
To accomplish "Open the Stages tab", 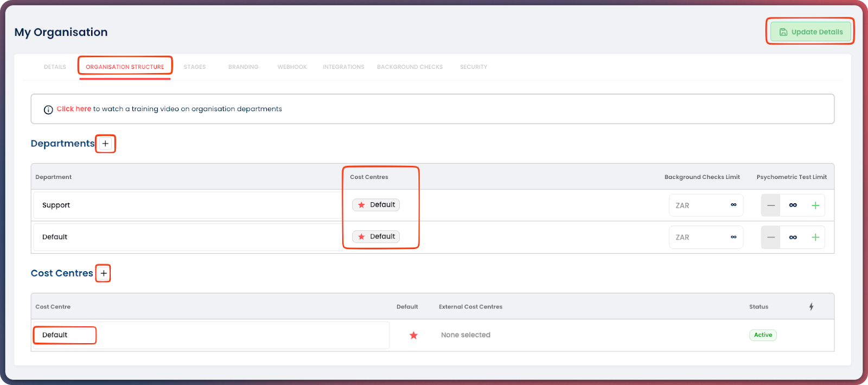I will pos(195,67).
